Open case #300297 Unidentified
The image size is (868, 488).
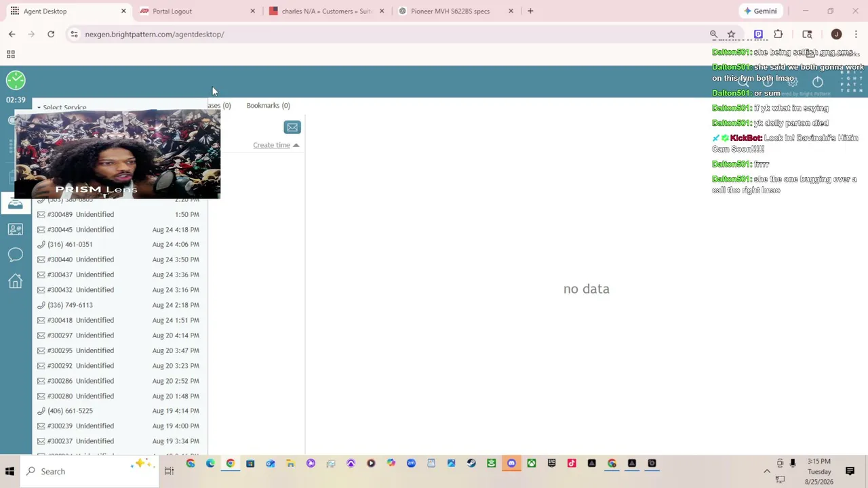[119, 335]
